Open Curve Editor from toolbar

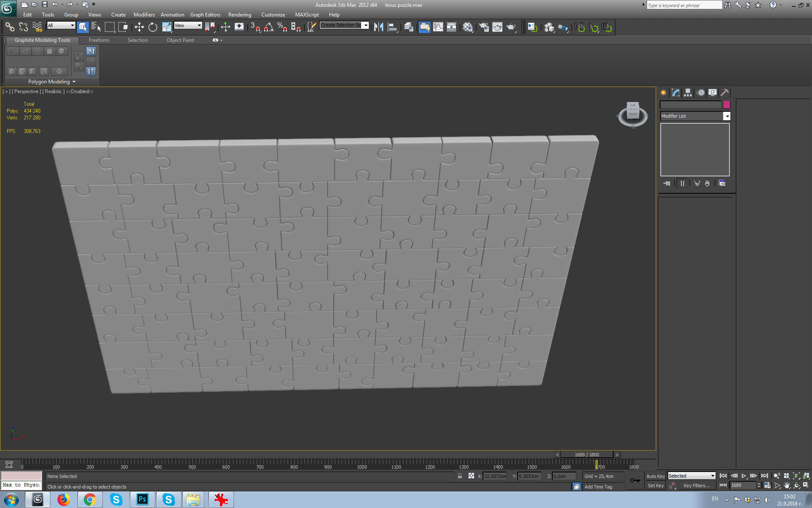tap(438, 28)
